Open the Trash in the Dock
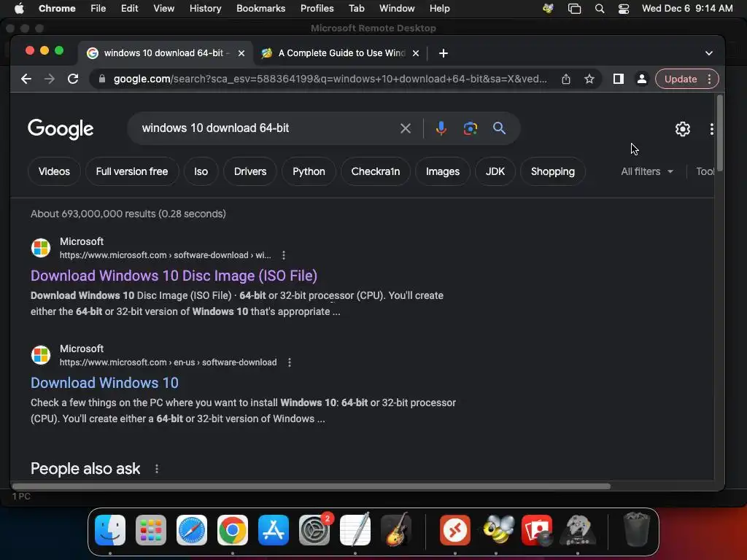The width and height of the screenshot is (747, 560). [636, 530]
